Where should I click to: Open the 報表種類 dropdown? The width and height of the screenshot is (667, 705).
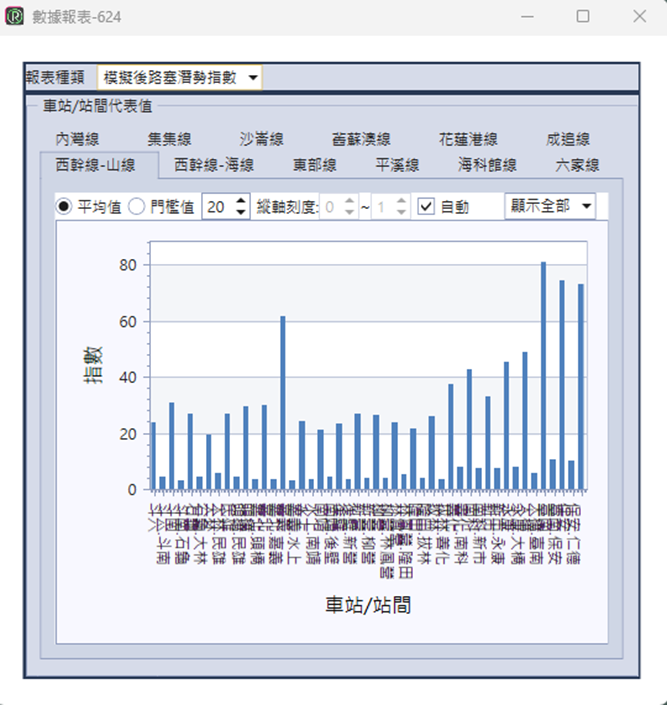click(179, 78)
